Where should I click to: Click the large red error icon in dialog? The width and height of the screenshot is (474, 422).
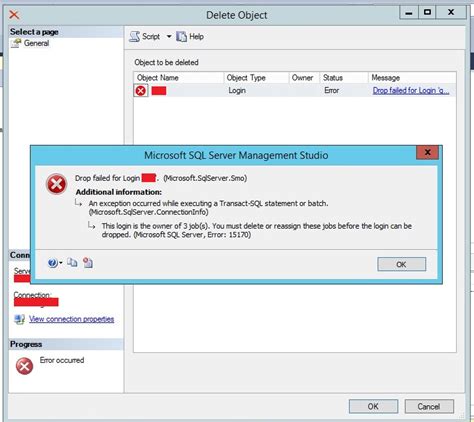tap(57, 184)
